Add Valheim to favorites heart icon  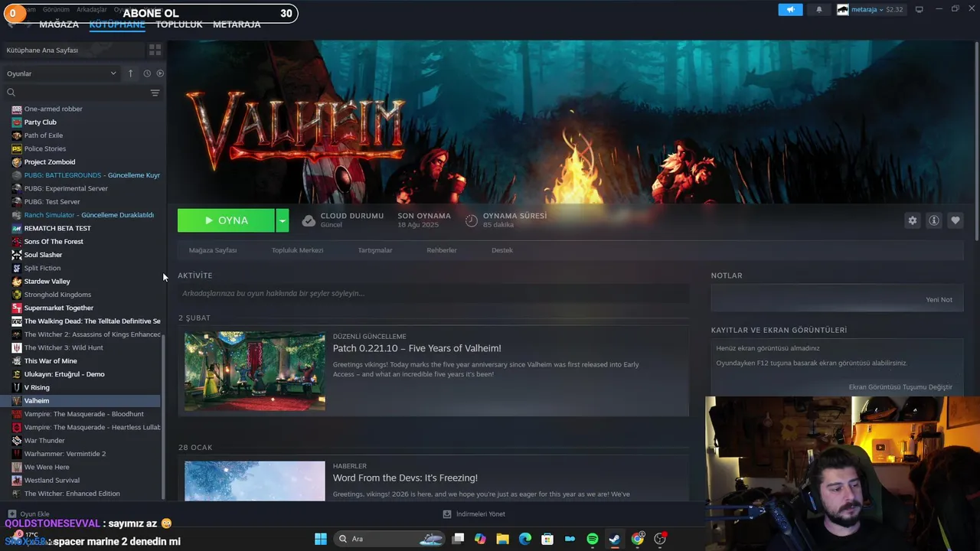click(x=955, y=220)
